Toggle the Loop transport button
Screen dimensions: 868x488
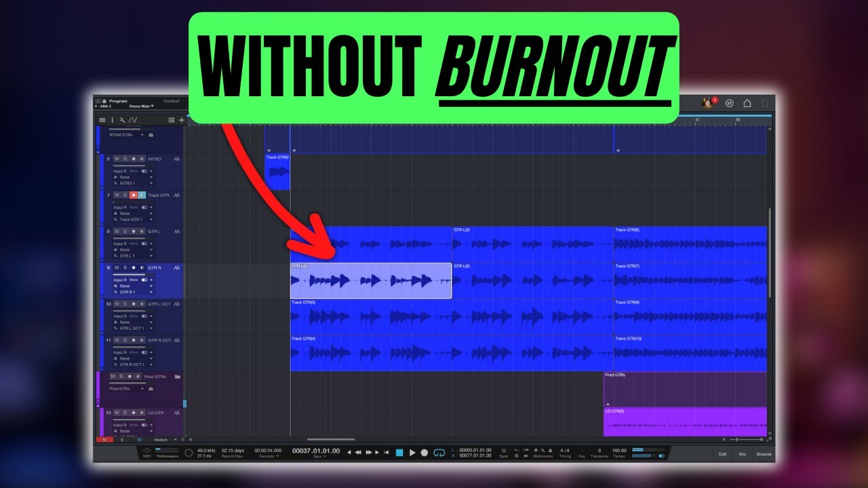point(439,452)
